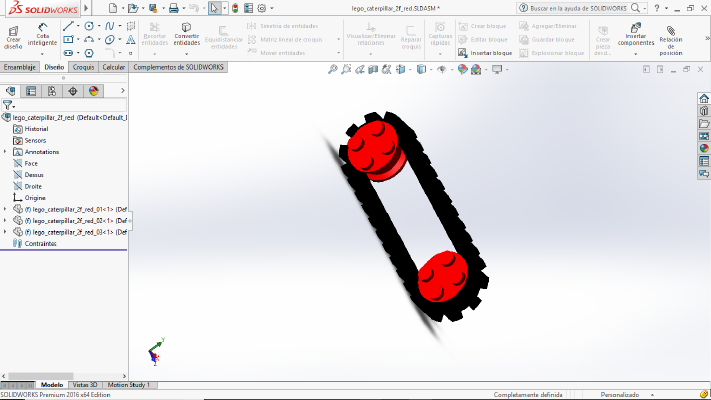Open ConfigurationManager tab
711x400 pixels.
pos(52,91)
